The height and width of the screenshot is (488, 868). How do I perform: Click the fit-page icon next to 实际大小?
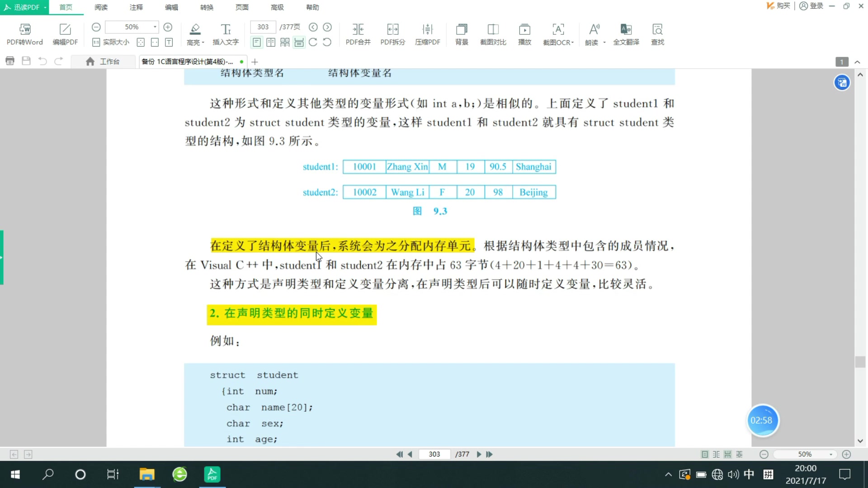[x=141, y=42]
